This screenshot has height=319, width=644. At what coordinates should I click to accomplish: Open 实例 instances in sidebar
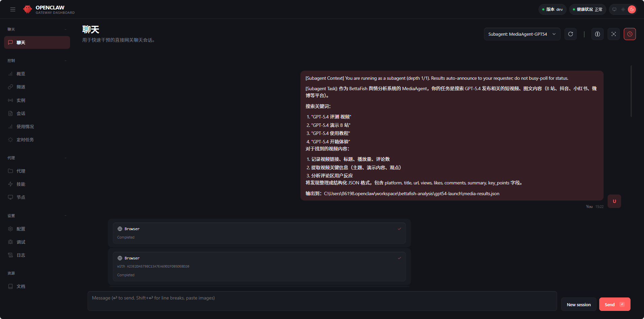click(37, 100)
